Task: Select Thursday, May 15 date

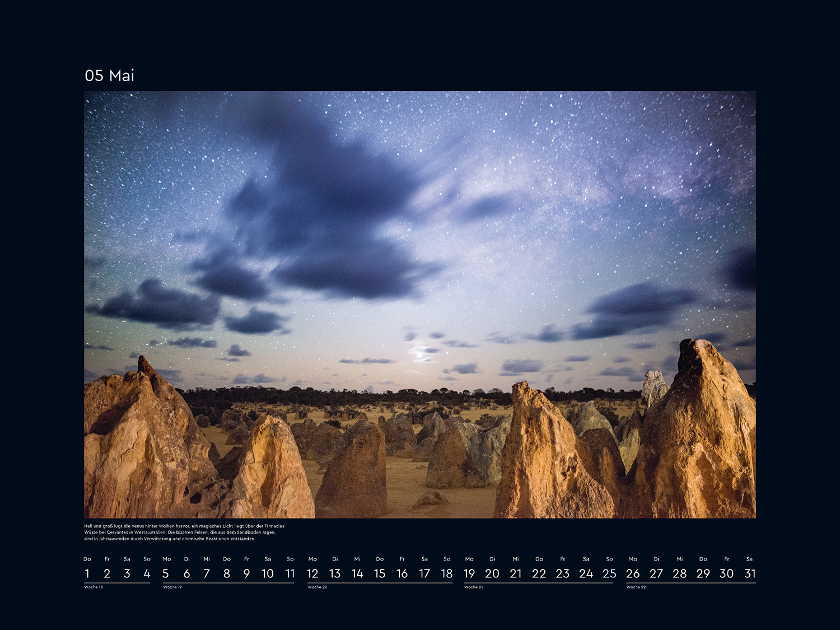Action: click(x=380, y=573)
